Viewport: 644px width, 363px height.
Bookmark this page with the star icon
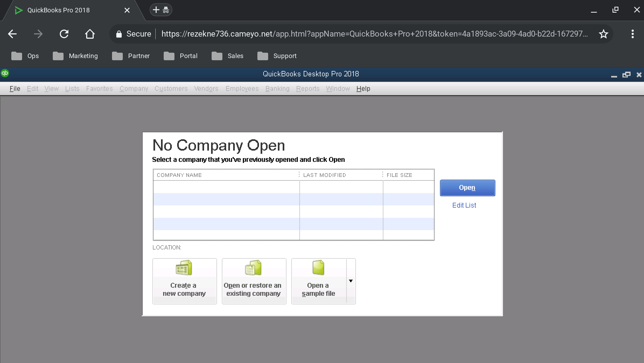[603, 34]
